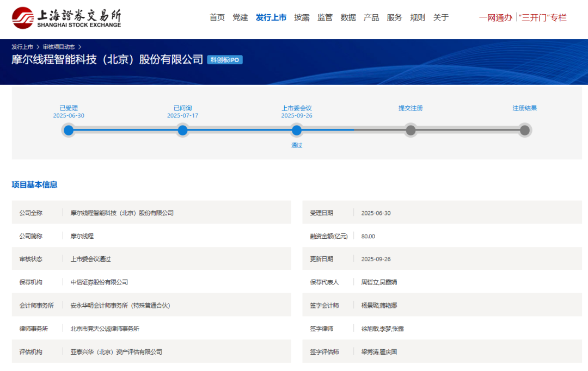Click the 注册结果 timeline dot
This screenshot has height=371, width=588.
pyautogui.click(x=525, y=131)
